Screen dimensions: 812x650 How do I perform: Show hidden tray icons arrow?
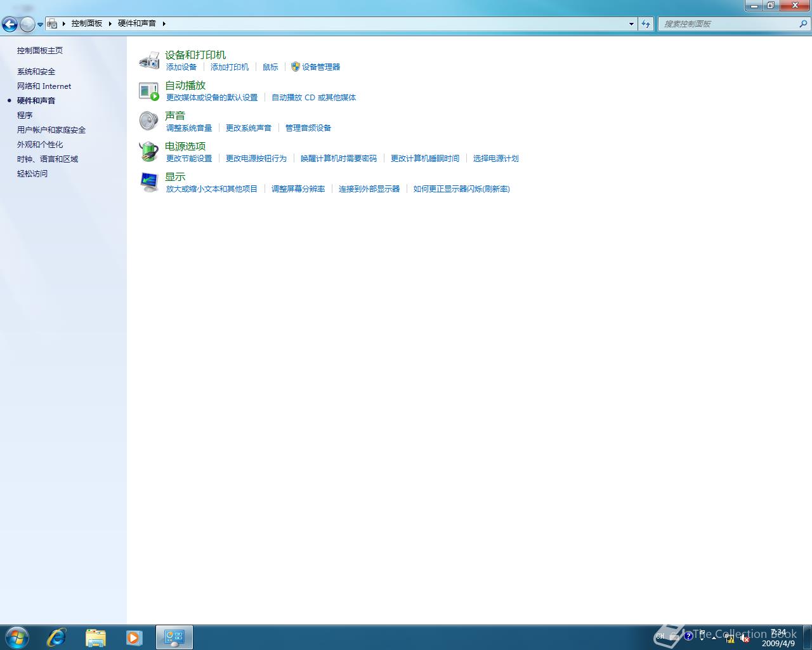pyautogui.click(x=714, y=638)
